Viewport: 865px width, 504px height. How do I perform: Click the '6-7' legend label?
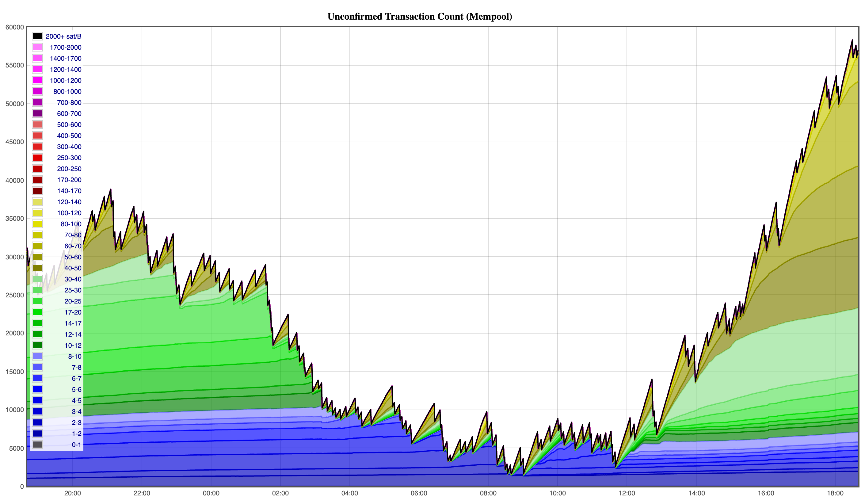click(x=77, y=378)
